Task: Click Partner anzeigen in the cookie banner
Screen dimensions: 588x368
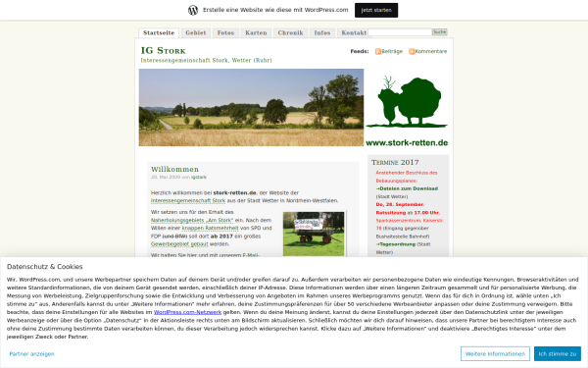Action: point(32,354)
